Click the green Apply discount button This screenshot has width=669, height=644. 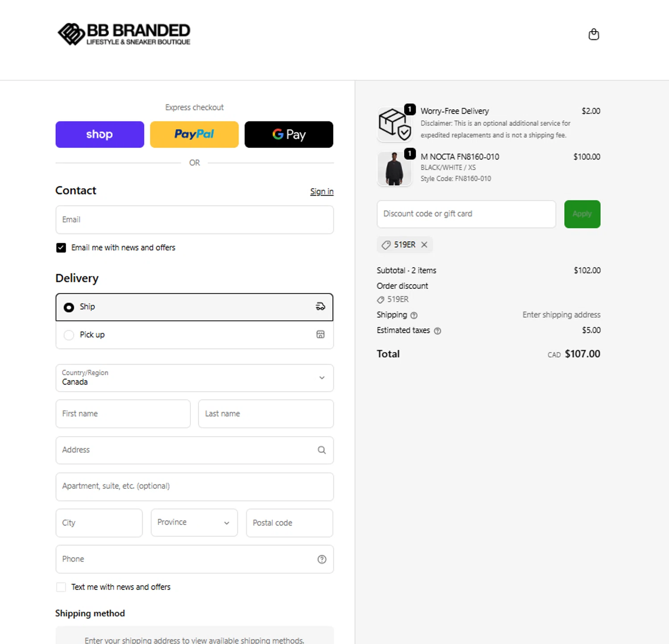click(x=582, y=214)
